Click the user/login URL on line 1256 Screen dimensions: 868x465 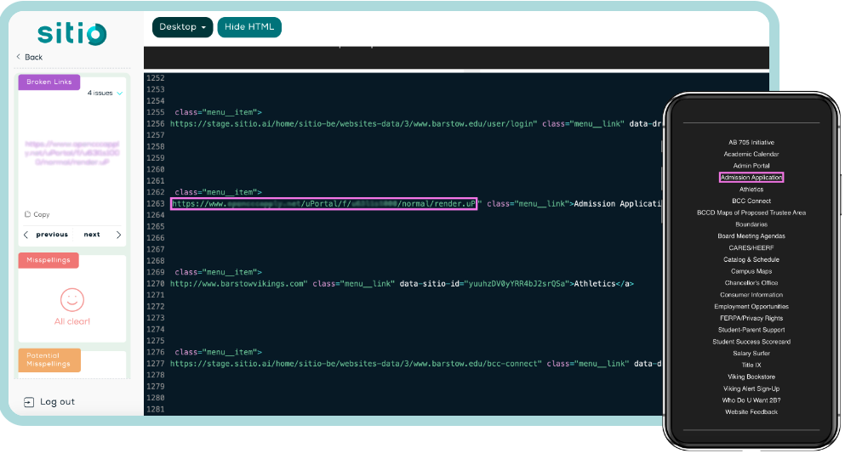pos(352,124)
